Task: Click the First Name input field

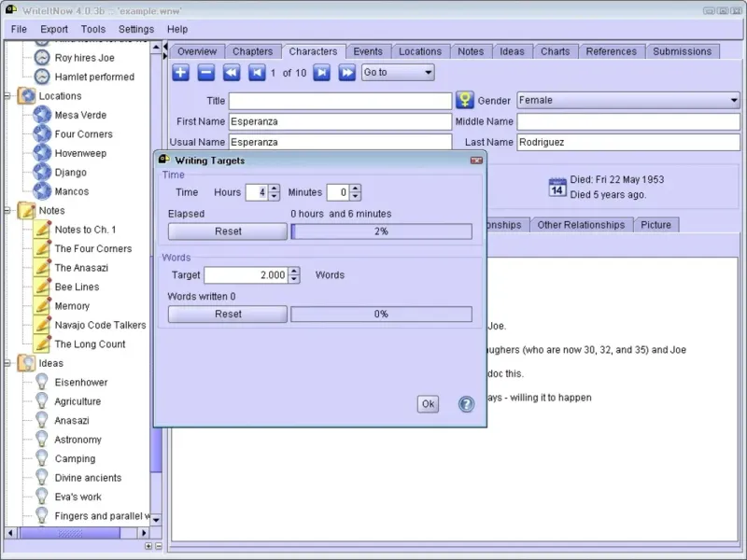Action: (340, 121)
